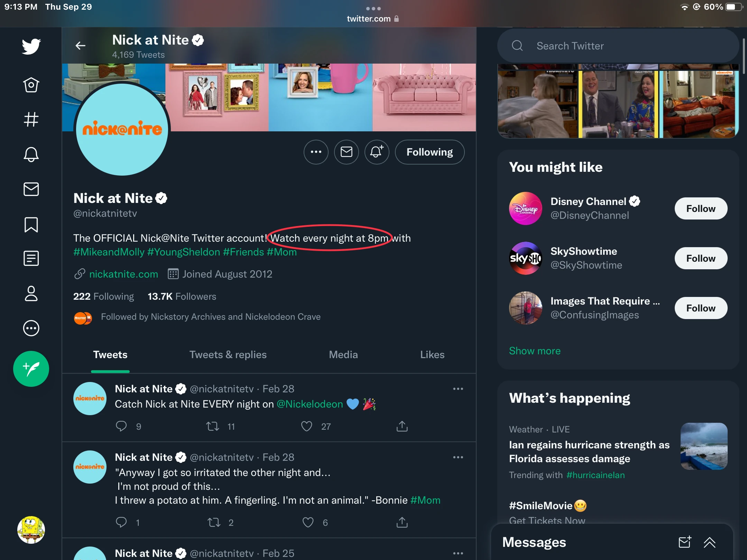Expand the Messages drawer
Image resolution: width=747 pixels, height=560 pixels.
709,542
